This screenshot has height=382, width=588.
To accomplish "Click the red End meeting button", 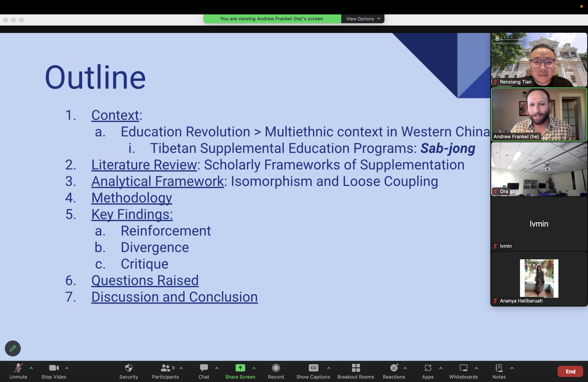I will (x=570, y=371).
